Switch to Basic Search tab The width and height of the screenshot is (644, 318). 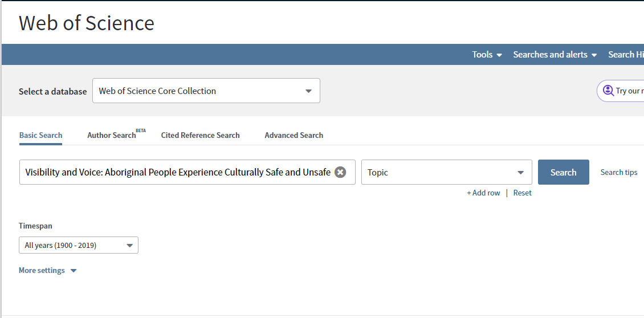click(40, 135)
